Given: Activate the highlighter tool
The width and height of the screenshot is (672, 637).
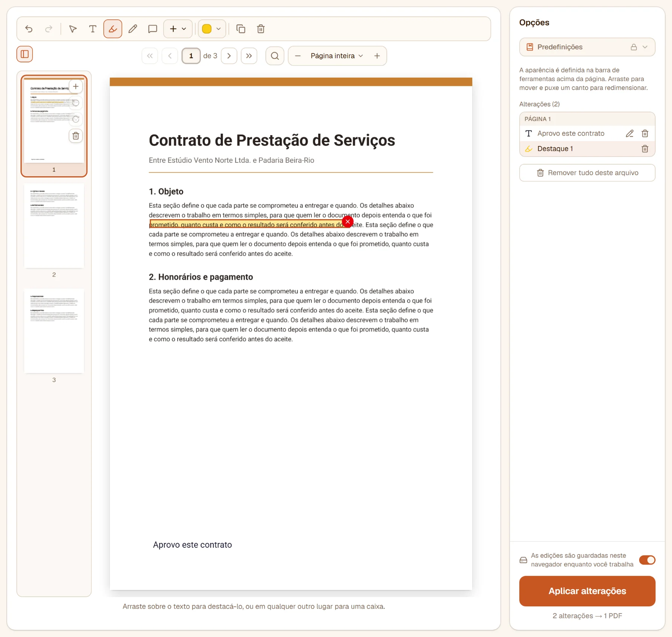Looking at the screenshot, I should [x=113, y=29].
